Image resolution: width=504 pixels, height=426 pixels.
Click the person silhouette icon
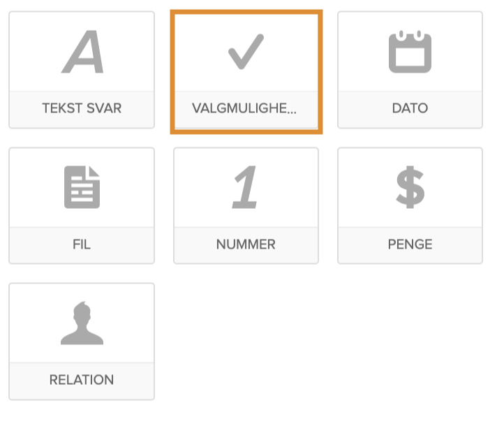[x=82, y=323]
